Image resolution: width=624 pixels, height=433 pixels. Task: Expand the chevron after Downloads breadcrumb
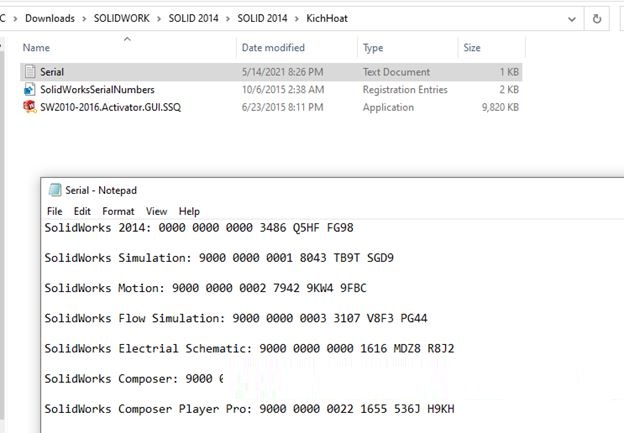point(84,19)
